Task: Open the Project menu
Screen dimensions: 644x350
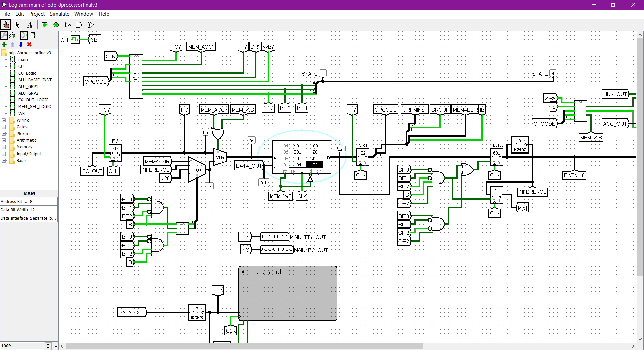Action: pyautogui.click(x=37, y=14)
